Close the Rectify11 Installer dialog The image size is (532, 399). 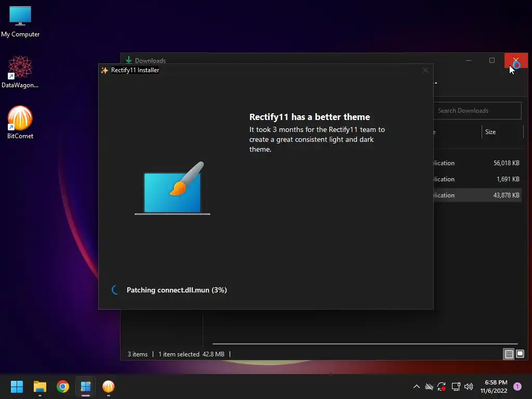tap(425, 70)
